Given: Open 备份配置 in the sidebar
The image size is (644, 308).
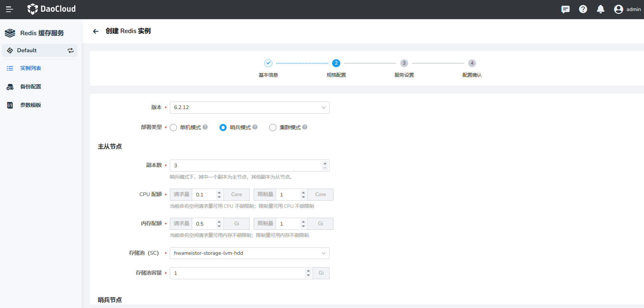Looking at the screenshot, I should point(31,87).
